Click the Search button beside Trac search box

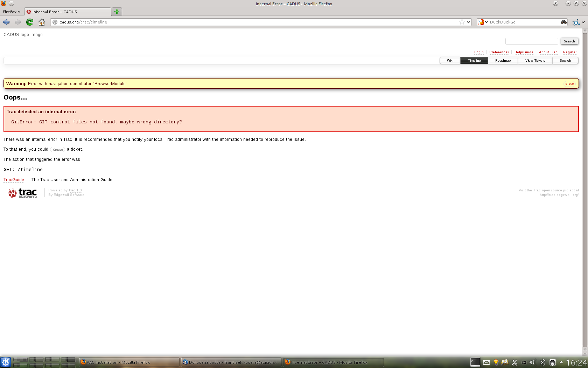(x=569, y=41)
